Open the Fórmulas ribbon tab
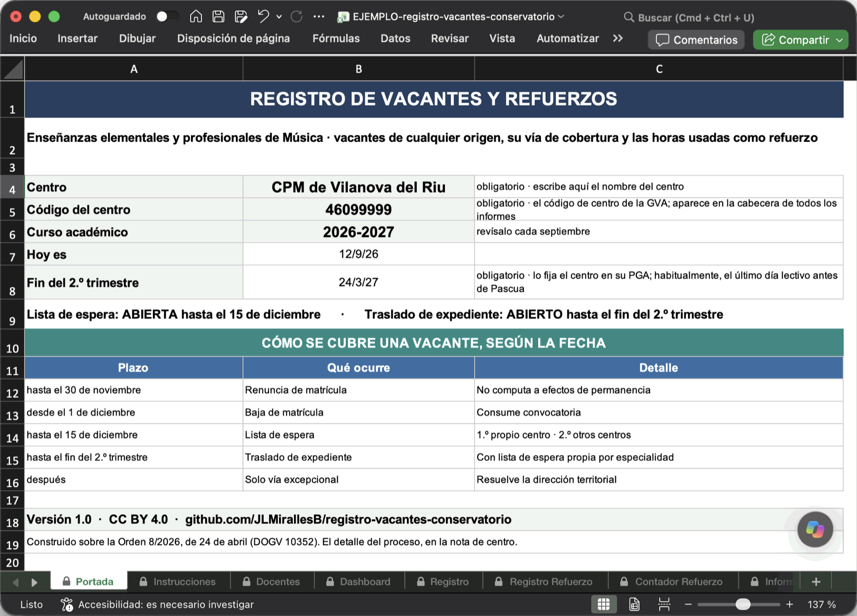This screenshot has width=857, height=616. [x=336, y=39]
